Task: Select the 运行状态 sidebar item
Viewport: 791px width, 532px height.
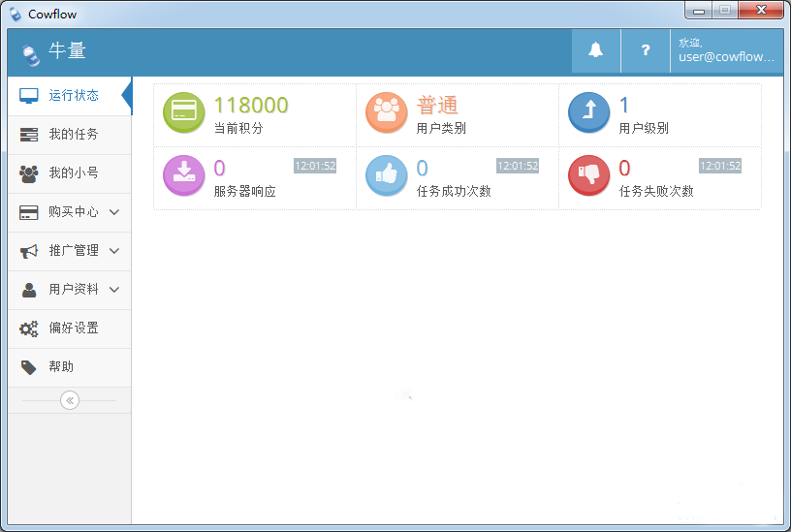Action: 70,96
